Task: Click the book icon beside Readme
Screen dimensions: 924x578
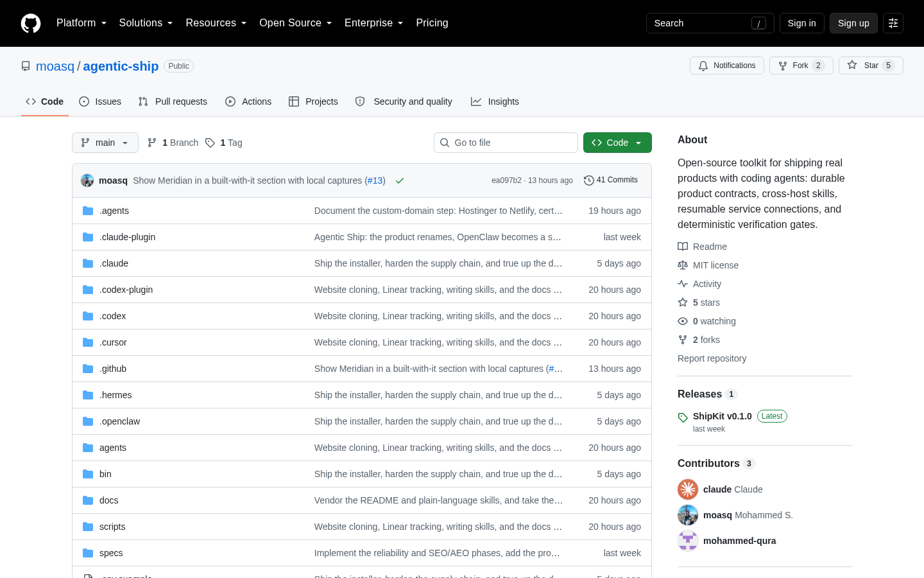Action: [x=683, y=247]
